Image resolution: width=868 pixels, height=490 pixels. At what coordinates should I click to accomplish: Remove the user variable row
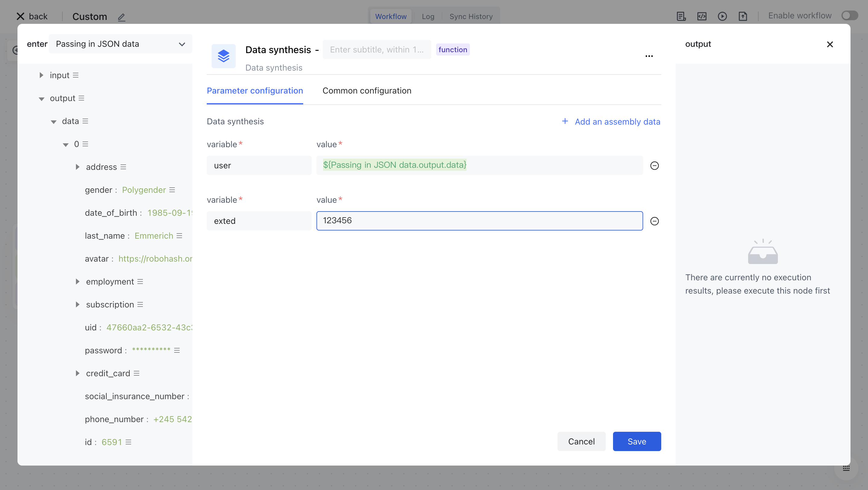654,166
